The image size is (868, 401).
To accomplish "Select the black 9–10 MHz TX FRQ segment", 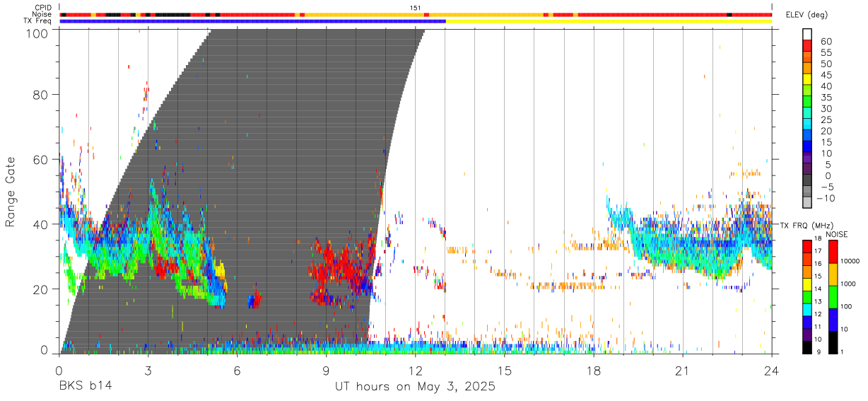I will [807, 347].
